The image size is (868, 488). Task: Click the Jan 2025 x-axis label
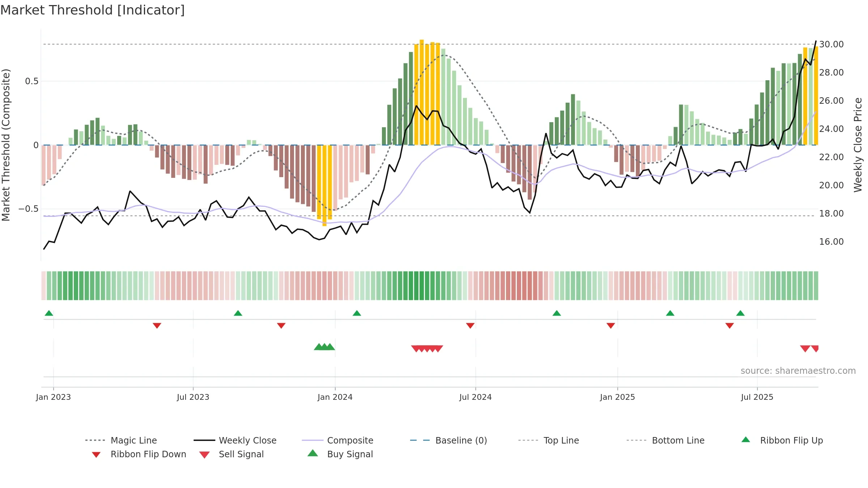click(618, 397)
